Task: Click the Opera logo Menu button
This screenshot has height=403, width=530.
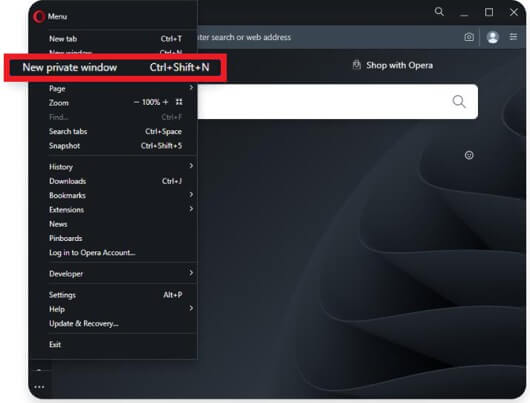Action: point(50,16)
